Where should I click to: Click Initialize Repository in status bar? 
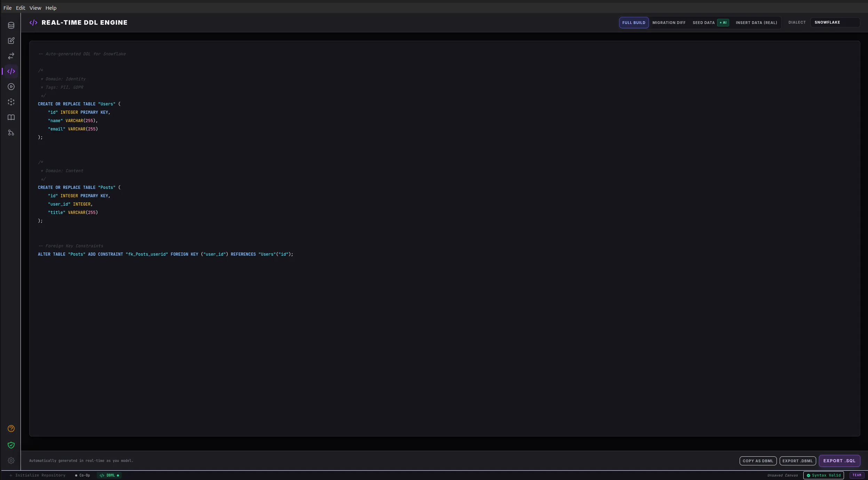(x=38, y=475)
